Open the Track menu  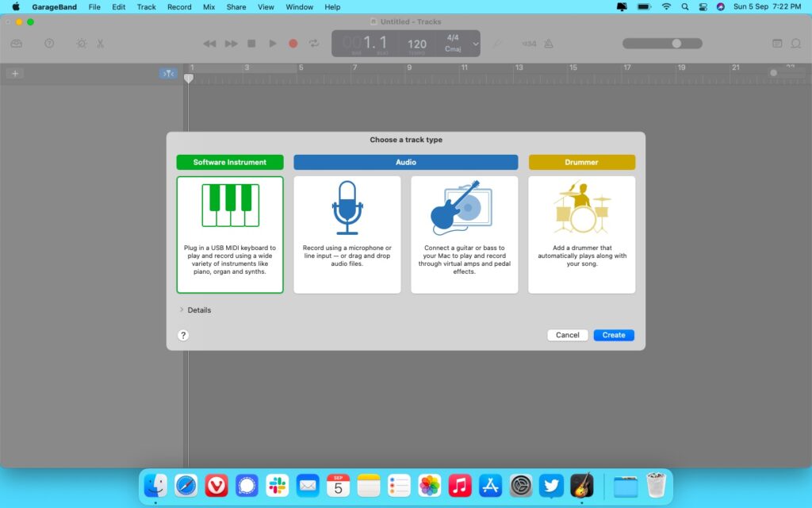point(146,6)
